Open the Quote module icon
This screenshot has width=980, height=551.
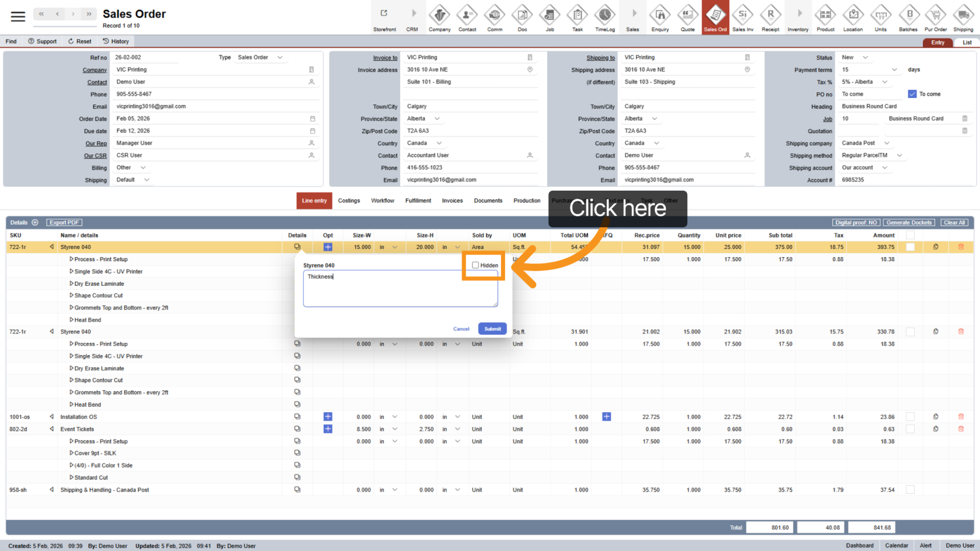point(688,17)
